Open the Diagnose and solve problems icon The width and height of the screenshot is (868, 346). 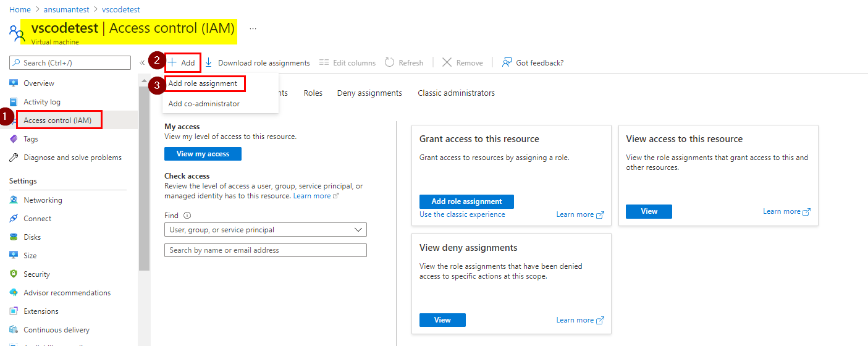(14, 158)
